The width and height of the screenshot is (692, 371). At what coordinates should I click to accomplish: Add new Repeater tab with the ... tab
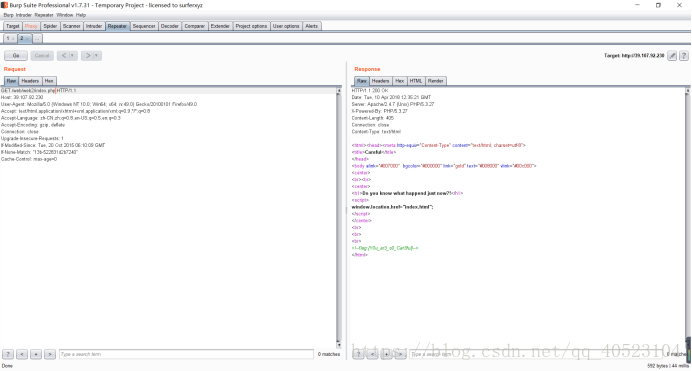[x=38, y=39]
